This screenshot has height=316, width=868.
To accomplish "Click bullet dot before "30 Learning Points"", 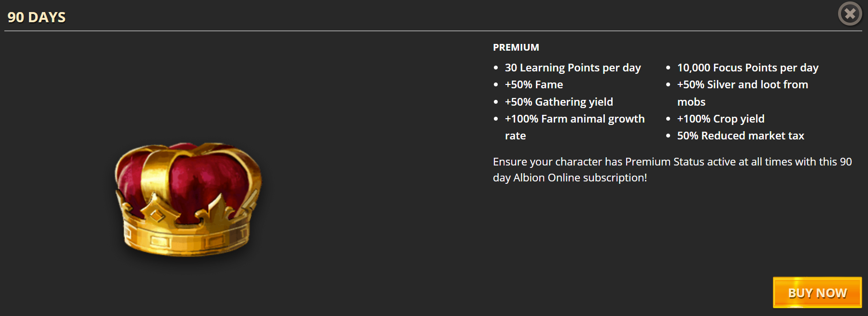I will [x=496, y=68].
